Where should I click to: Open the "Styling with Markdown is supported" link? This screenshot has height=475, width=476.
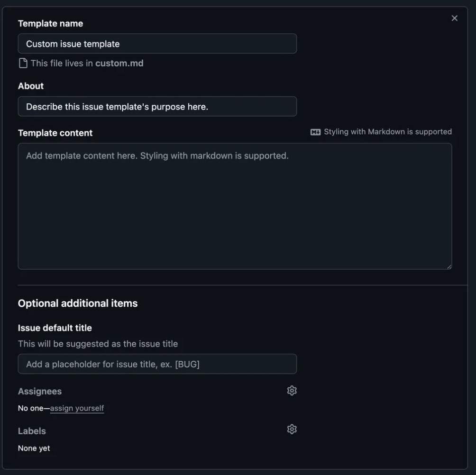pyautogui.click(x=387, y=132)
